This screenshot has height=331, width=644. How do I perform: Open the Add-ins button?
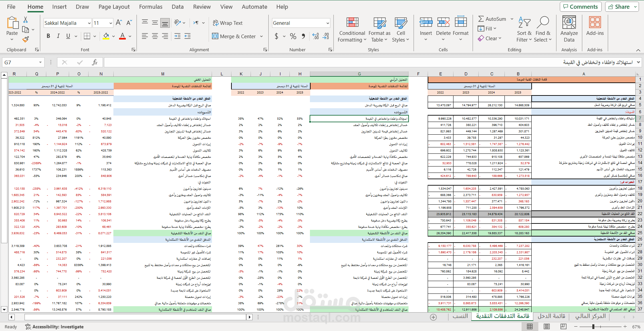(595, 26)
